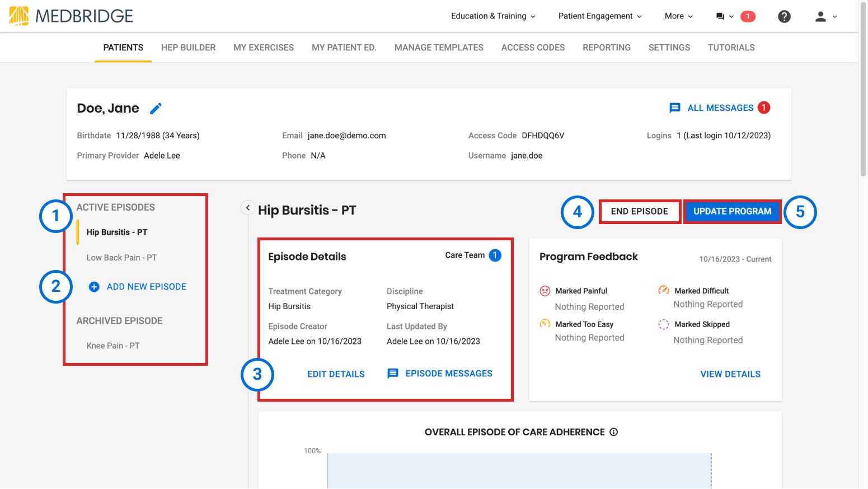Click Add New Episode link
This screenshot has width=868, height=489.
click(x=147, y=287)
